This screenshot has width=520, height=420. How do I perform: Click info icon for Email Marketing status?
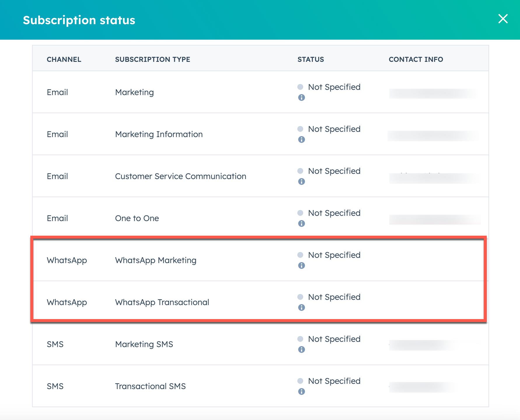pyautogui.click(x=301, y=98)
